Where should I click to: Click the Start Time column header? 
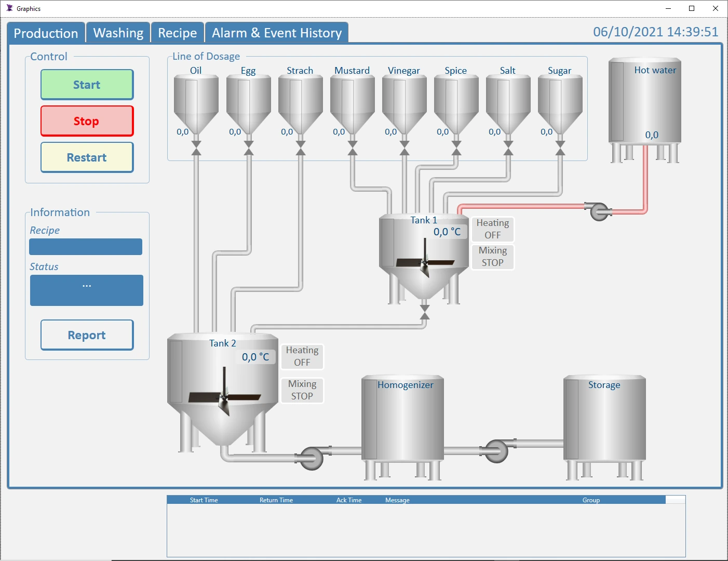click(x=204, y=500)
